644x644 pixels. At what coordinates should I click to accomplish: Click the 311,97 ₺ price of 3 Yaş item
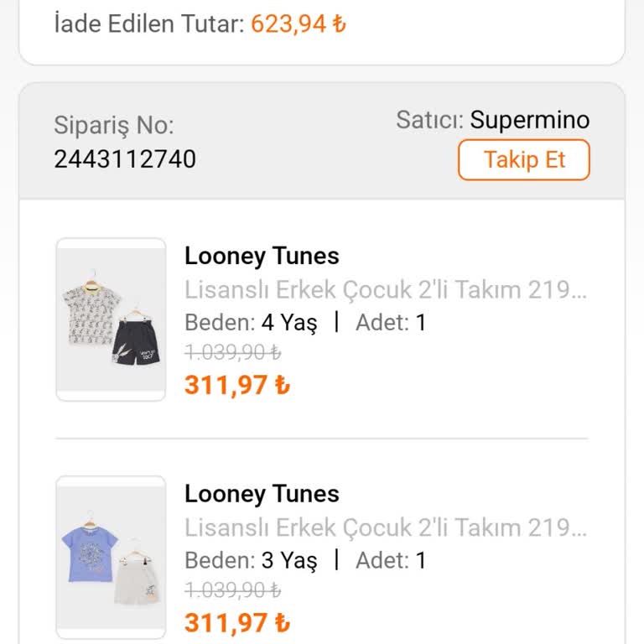tap(237, 624)
